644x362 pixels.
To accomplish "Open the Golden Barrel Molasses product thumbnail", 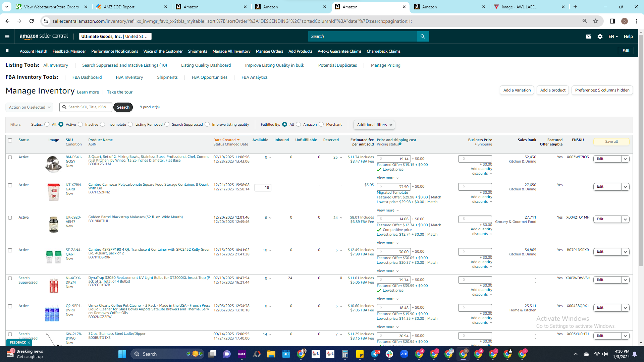I will pyautogui.click(x=54, y=225).
